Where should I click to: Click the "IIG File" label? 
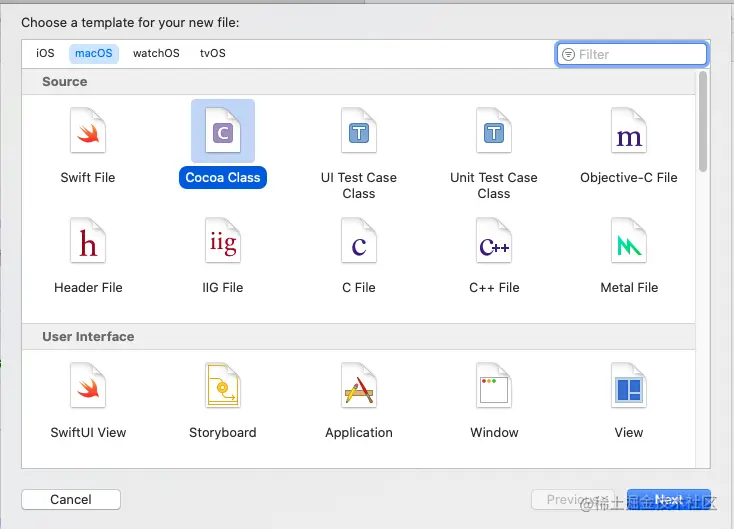click(223, 287)
